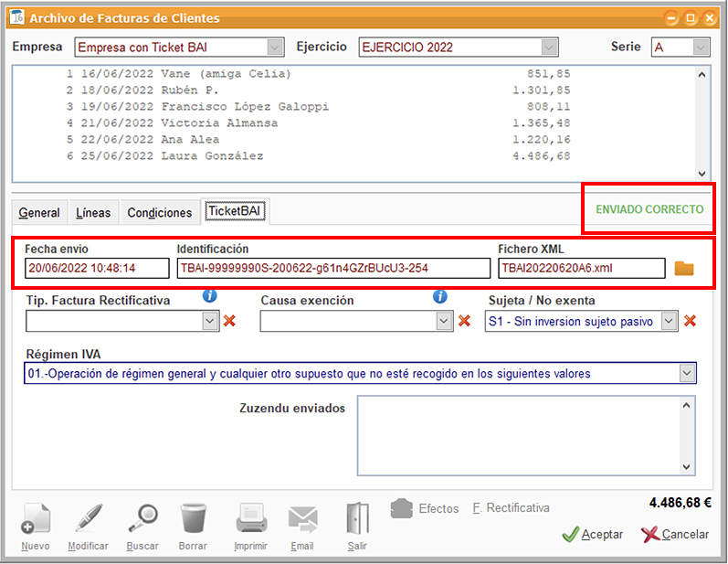The height and width of the screenshot is (564, 728).
Task: Click invoice list scroll down arrow
Action: pos(702,174)
